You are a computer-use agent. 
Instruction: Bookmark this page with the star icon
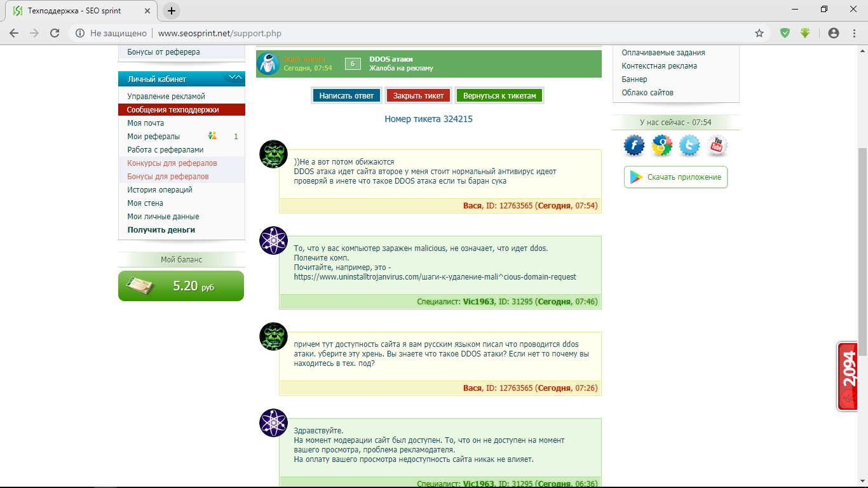pyautogui.click(x=759, y=33)
